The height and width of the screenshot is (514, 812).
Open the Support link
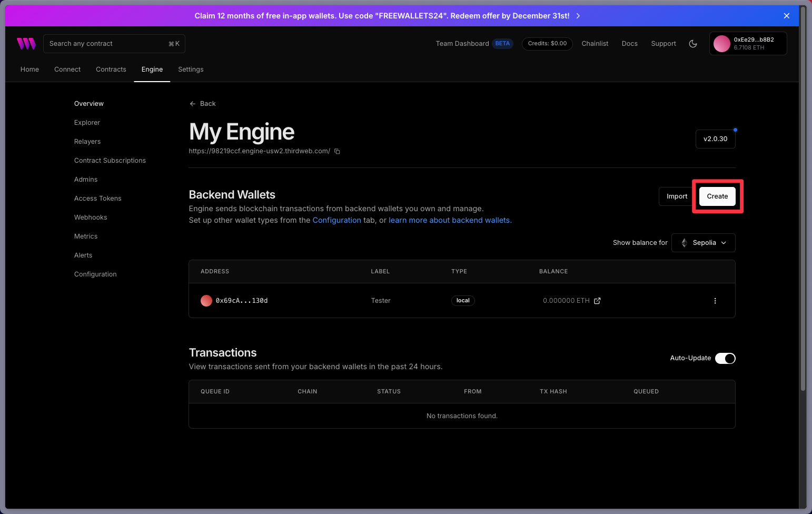664,44
